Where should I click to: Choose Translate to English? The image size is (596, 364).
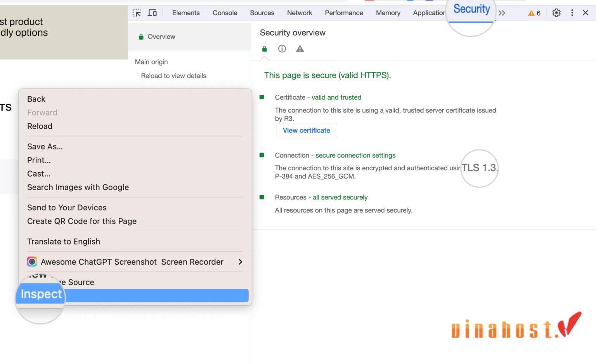click(64, 242)
